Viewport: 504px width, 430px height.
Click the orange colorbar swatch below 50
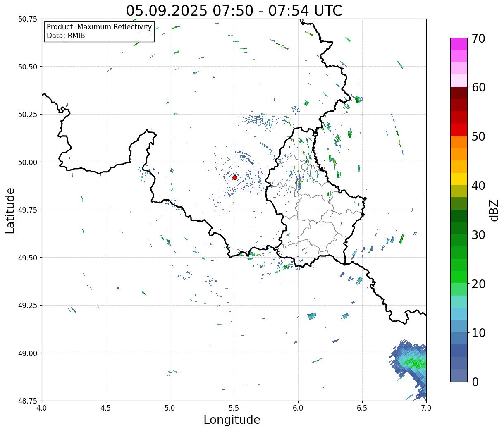[x=459, y=142]
